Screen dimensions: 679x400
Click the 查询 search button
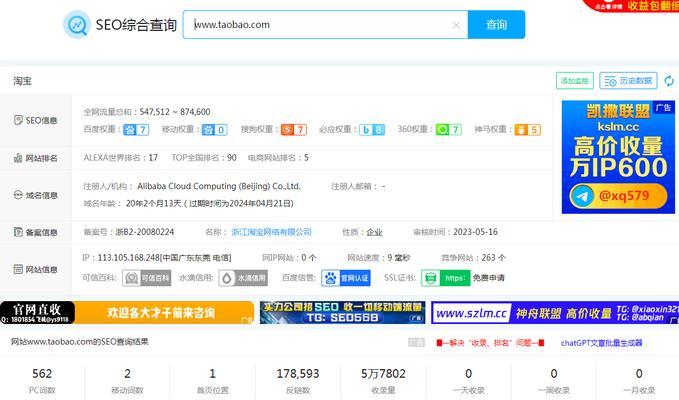pos(496,25)
